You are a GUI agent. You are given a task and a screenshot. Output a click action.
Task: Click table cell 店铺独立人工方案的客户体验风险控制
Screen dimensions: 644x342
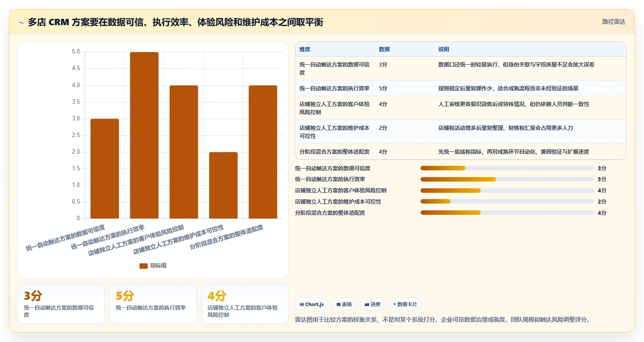point(335,108)
